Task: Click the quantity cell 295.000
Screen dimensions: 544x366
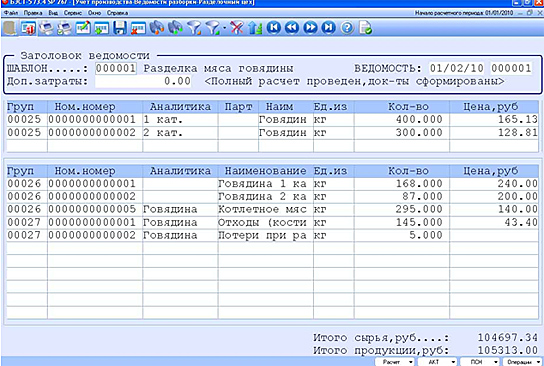Action: point(402,209)
